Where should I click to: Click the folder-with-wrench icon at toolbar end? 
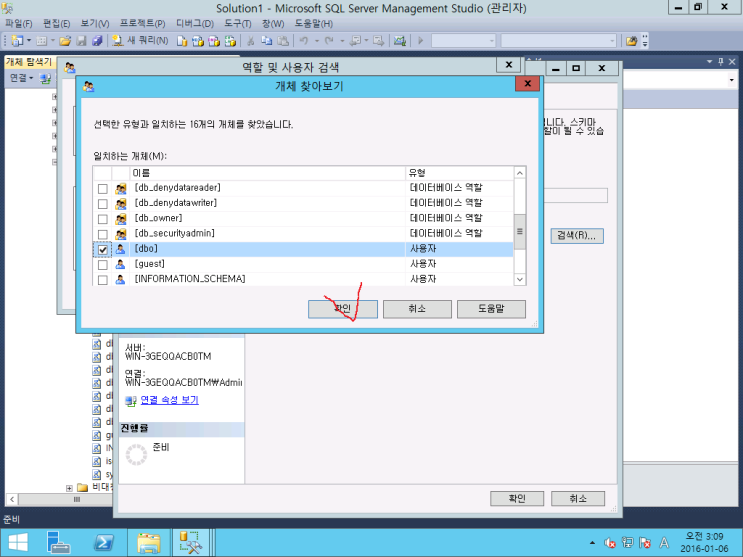tap(631, 41)
